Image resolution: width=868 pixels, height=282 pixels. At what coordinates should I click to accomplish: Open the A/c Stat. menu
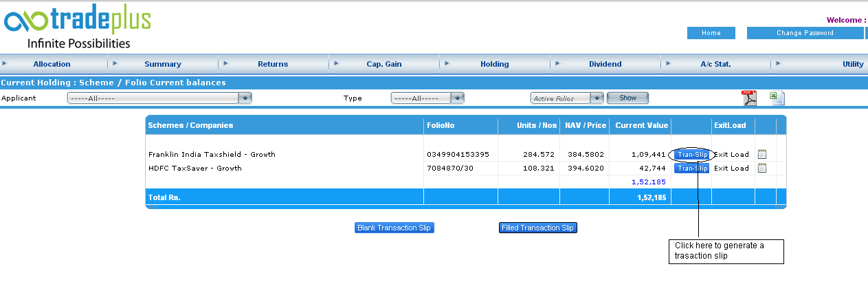point(715,64)
